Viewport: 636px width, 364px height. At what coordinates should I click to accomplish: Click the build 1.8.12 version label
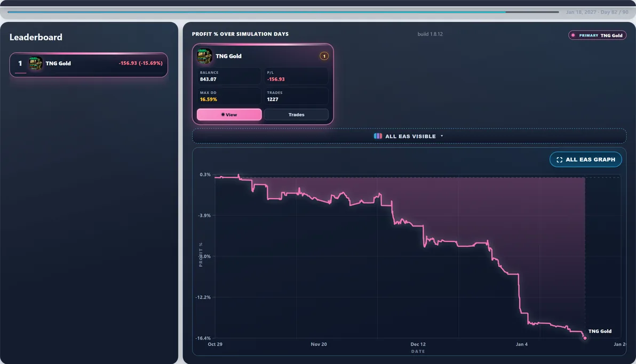click(430, 34)
